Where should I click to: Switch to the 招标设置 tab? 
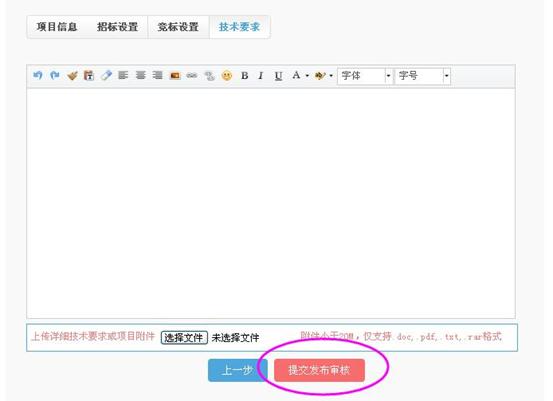tap(117, 27)
